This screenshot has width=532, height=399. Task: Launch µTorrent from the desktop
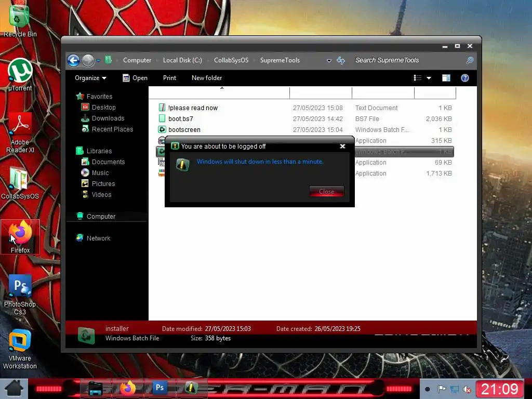coord(20,75)
